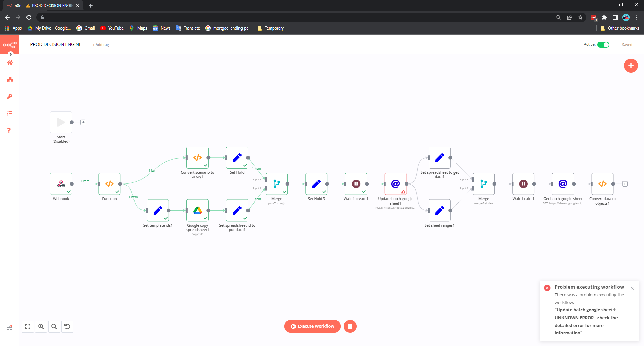644x346 pixels.
Task: Add node after Start node plus
Action: click(84, 122)
